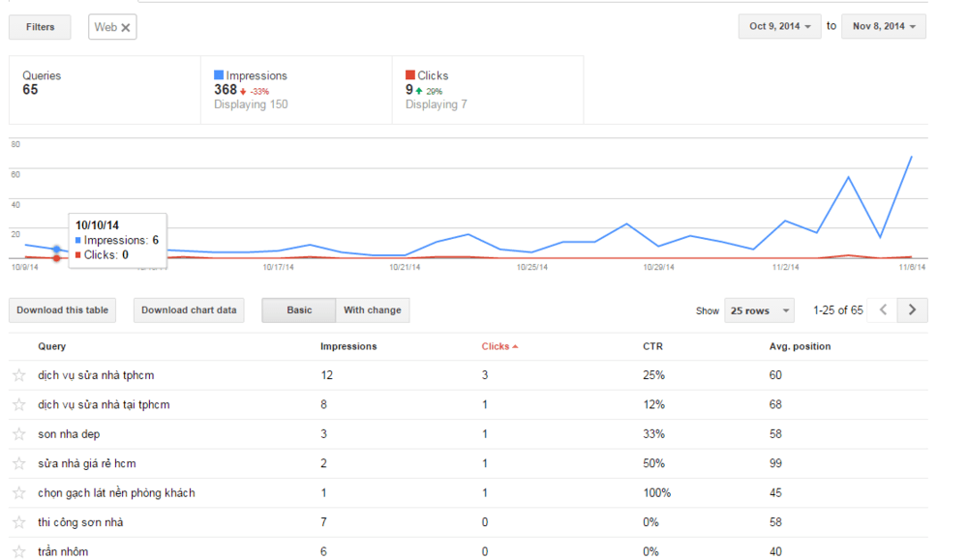The width and height of the screenshot is (968, 560).
Task: Click the "1-25 of 65" pagination text
Action: (837, 310)
